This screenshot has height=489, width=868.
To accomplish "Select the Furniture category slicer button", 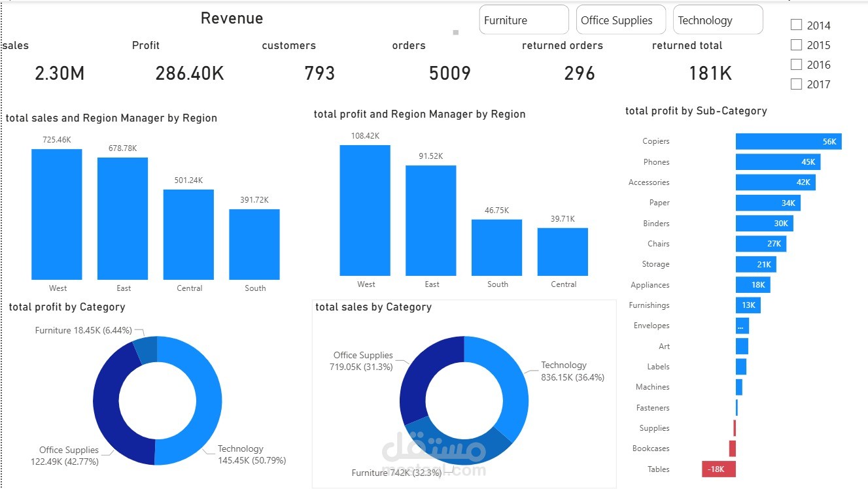I will (x=524, y=20).
